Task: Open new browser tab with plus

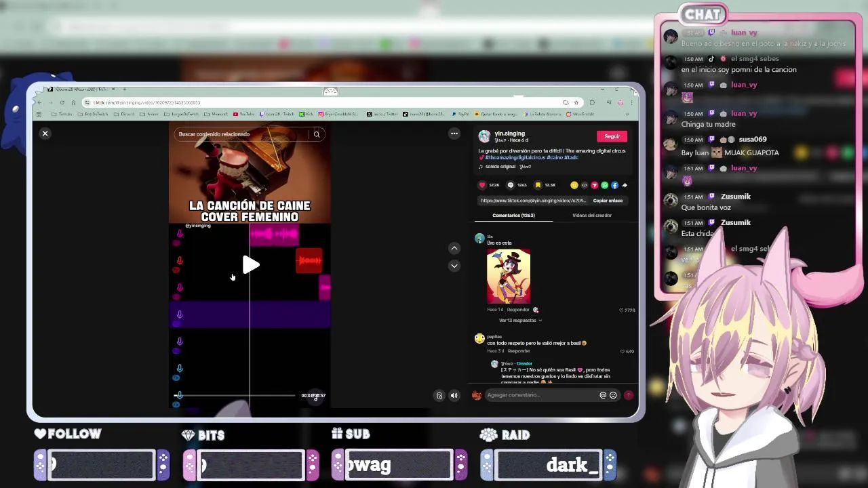Action: (124, 89)
